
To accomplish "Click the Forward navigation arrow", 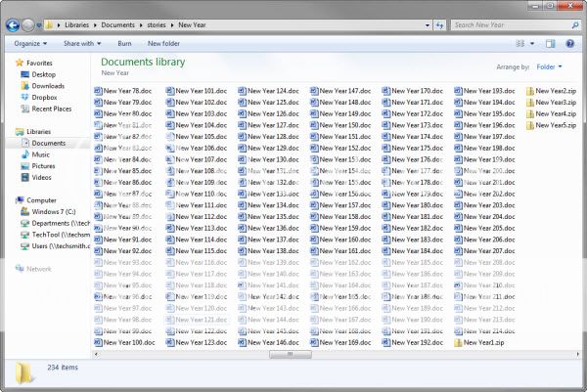I will point(28,25).
